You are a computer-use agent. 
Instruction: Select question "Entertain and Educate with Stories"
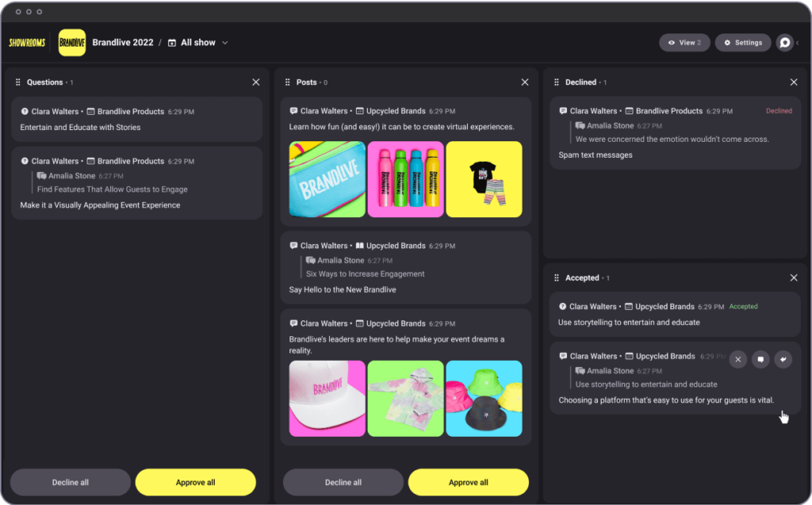(80, 128)
